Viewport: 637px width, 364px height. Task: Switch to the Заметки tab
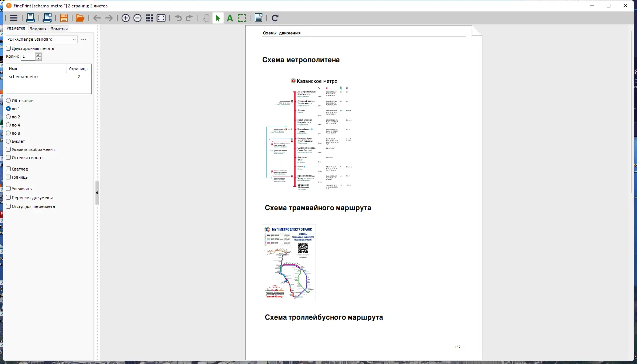tap(59, 29)
